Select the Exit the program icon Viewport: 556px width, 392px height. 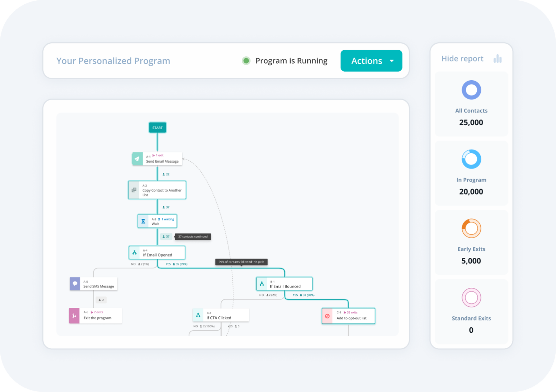tap(74, 316)
